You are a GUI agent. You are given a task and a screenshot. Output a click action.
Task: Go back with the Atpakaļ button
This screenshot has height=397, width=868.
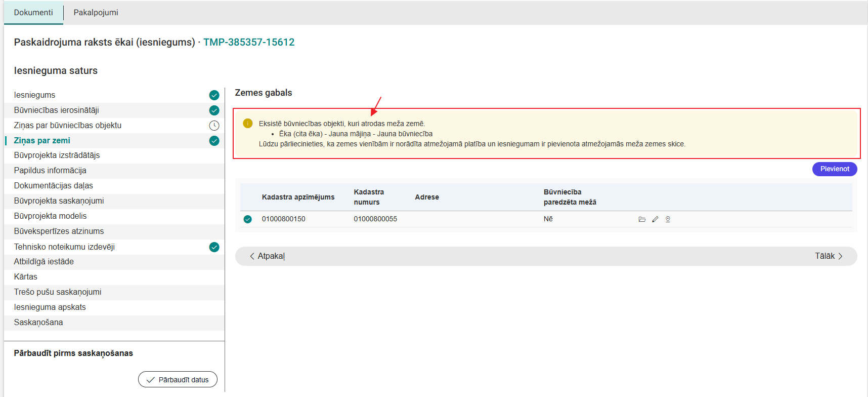(267, 256)
